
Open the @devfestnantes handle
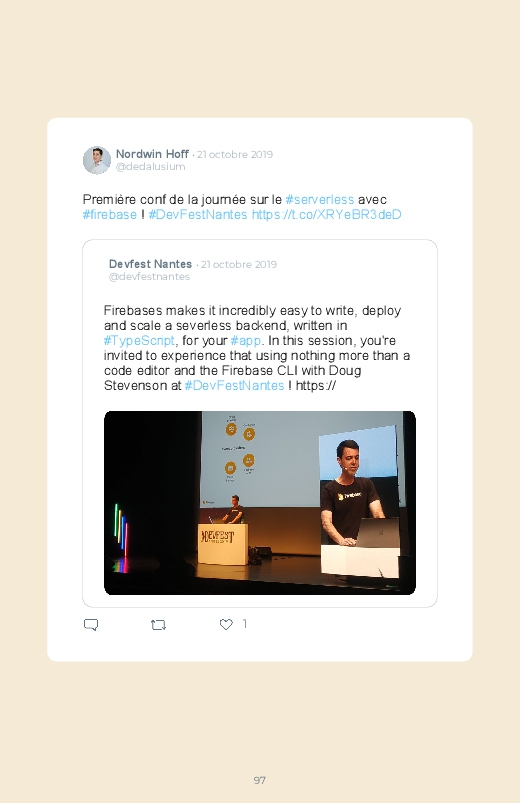pos(149,277)
